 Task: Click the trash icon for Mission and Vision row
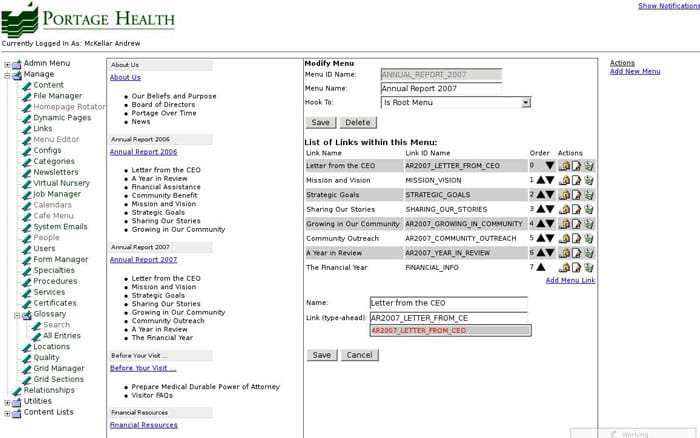(x=589, y=180)
